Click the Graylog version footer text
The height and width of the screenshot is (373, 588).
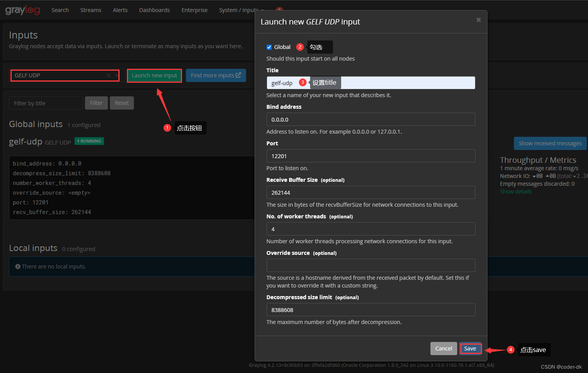pos(371,365)
